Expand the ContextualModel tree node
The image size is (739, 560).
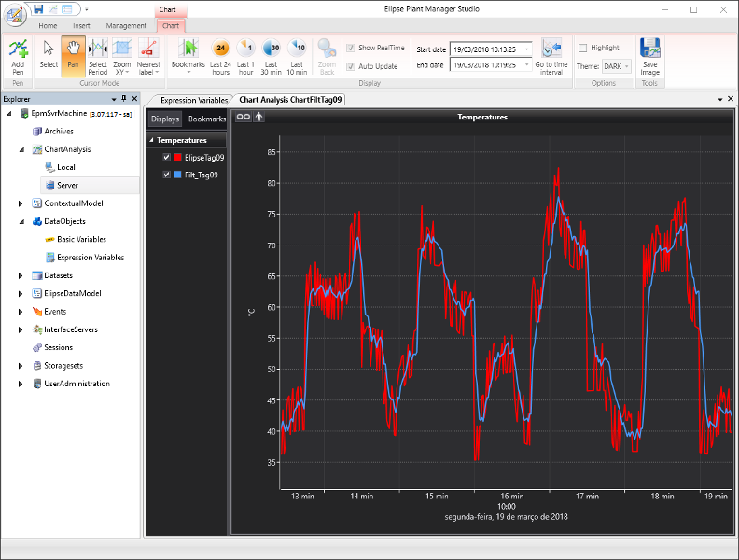point(21,203)
